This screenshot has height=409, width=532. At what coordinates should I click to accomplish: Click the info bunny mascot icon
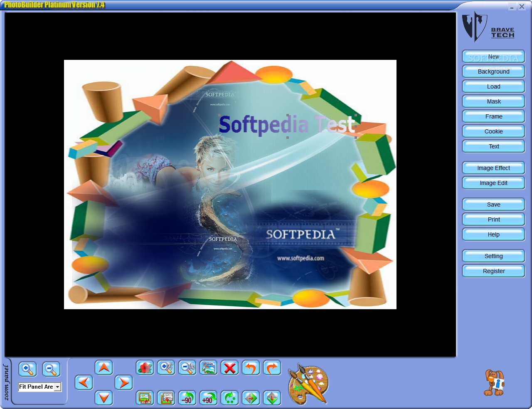pos(495,383)
